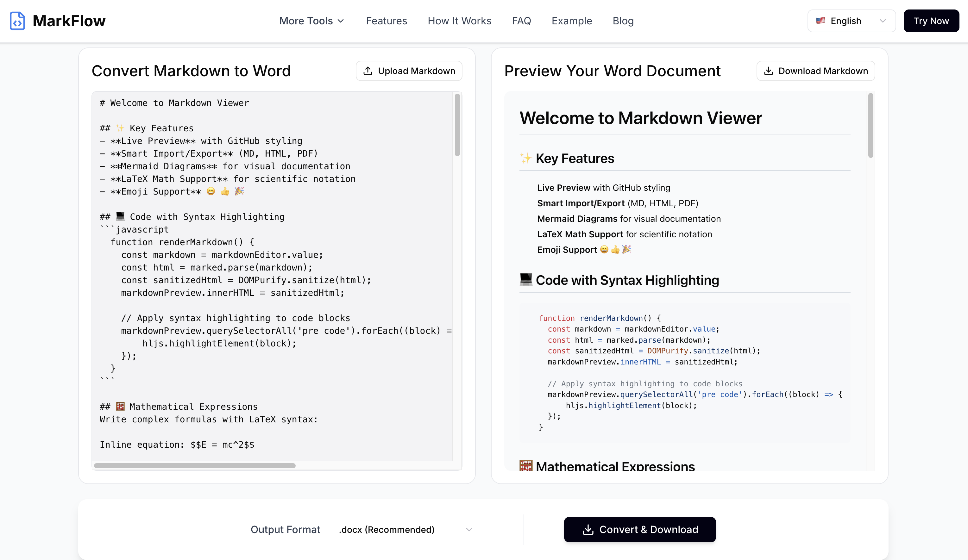968x560 pixels.
Task: Click the Example navigation link
Action: point(572,21)
